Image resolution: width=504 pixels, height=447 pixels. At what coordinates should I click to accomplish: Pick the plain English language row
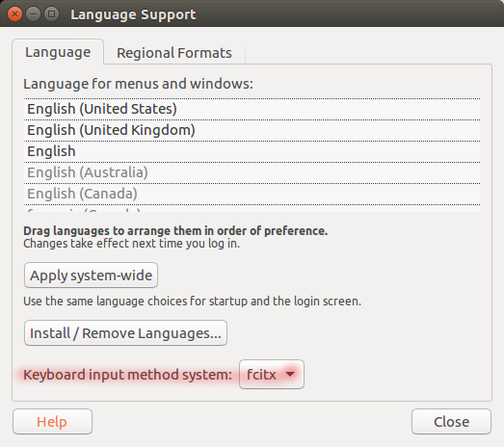pos(252,151)
